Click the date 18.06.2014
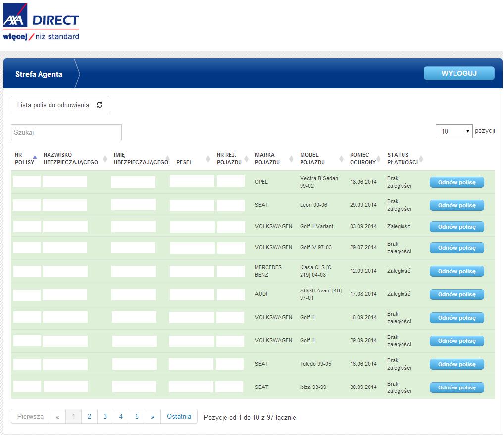This screenshot has width=504, height=435. click(x=363, y=182)
